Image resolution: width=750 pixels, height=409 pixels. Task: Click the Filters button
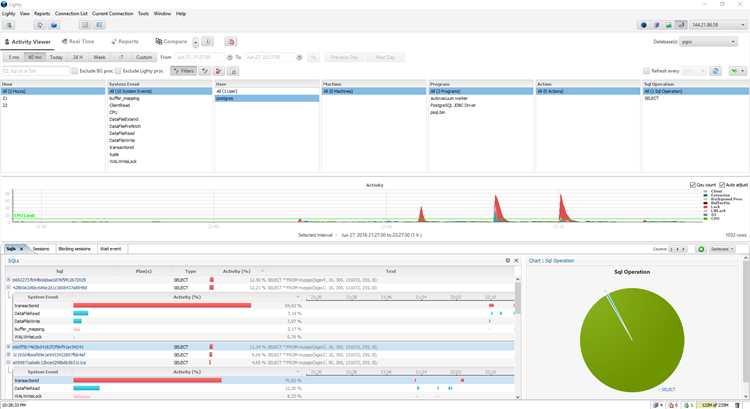[x=184, y=71]
